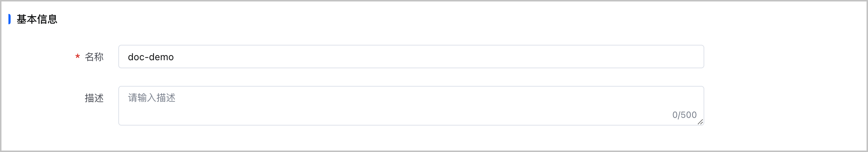
Task: Click the textarea resize handle corner
Action: coord(700,122)
